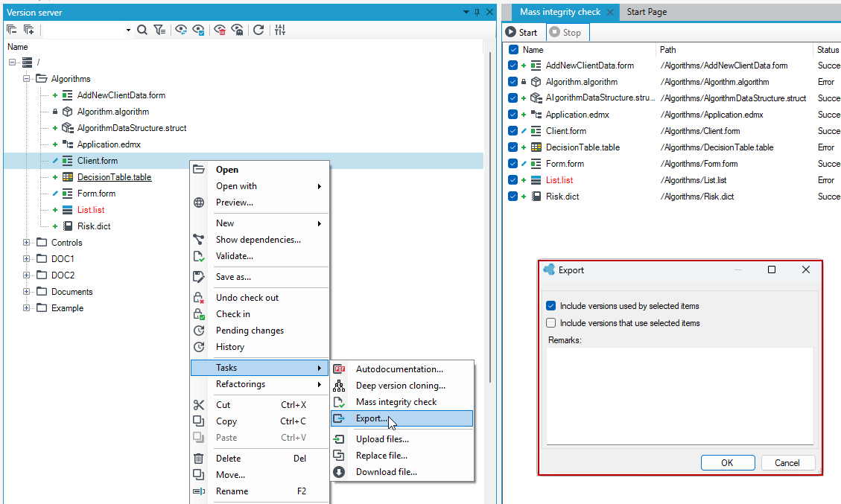Click the eye icon with blue checkmark
The height and width of the screenshot is (504, 841).
pos(198,30)
